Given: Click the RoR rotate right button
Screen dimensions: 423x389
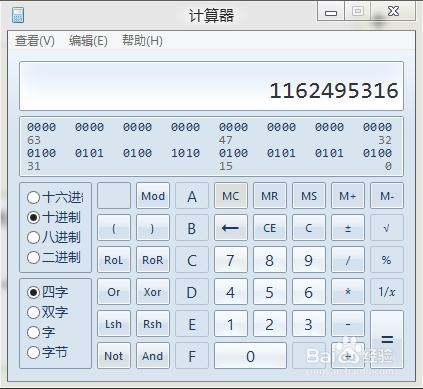Looking at the screenshot, I should [153, 260].
